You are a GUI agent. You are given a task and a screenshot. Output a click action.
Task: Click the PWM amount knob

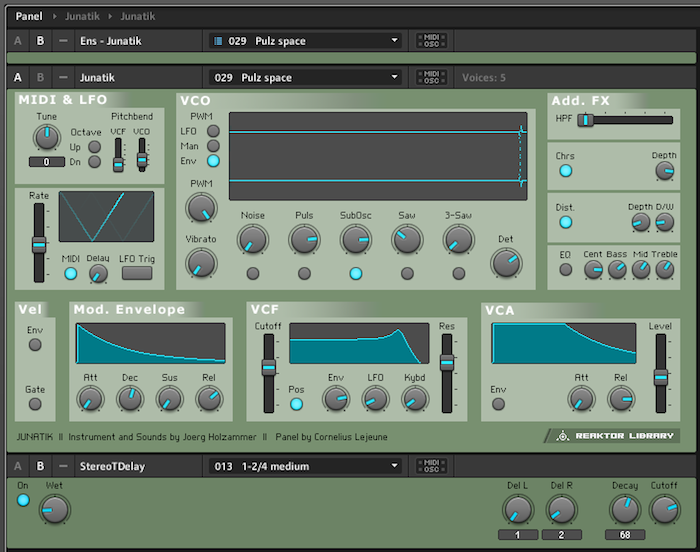[x=201, y=208]
